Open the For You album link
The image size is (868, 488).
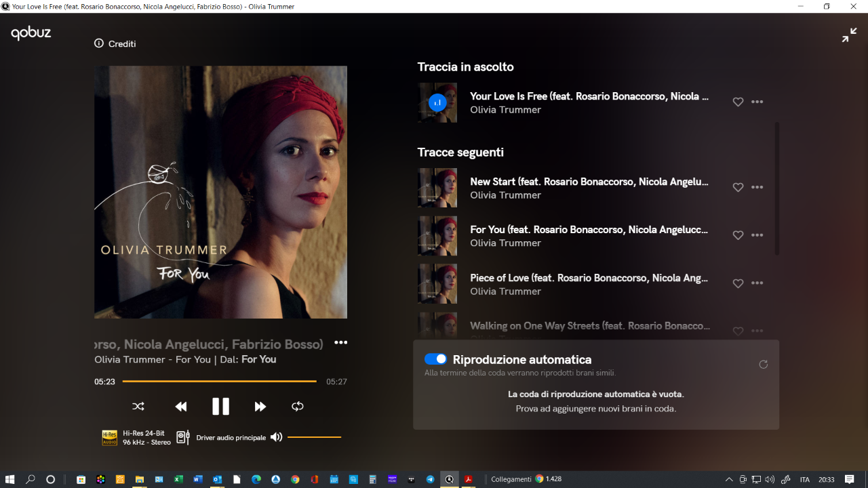pos(259,359)
